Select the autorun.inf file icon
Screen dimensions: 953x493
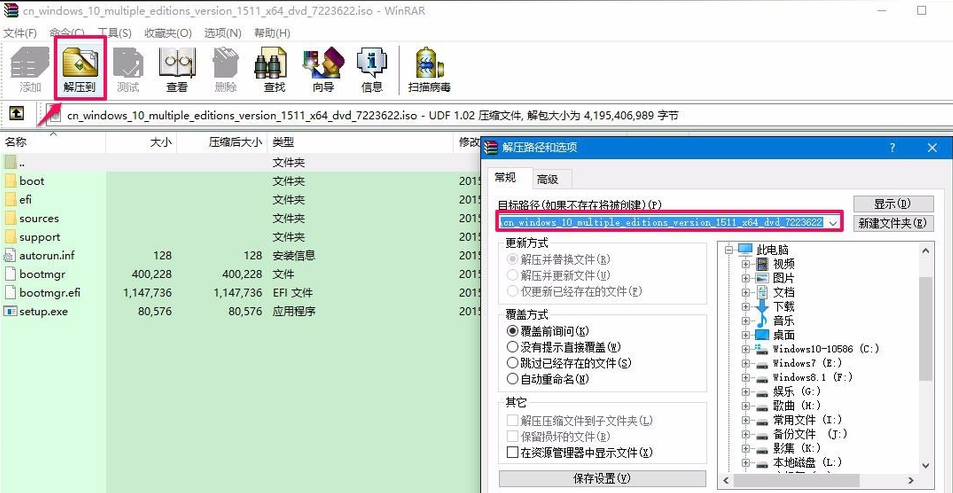(10, 255)
